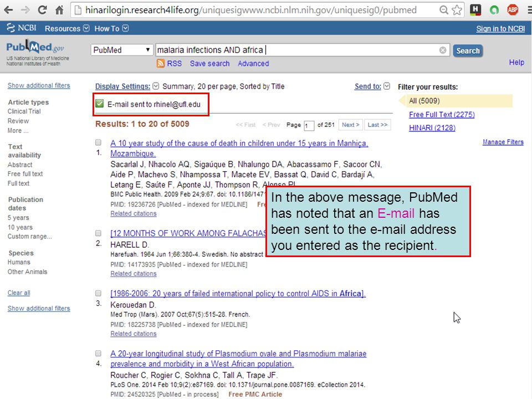Go to Next results page

pos(350,125)
